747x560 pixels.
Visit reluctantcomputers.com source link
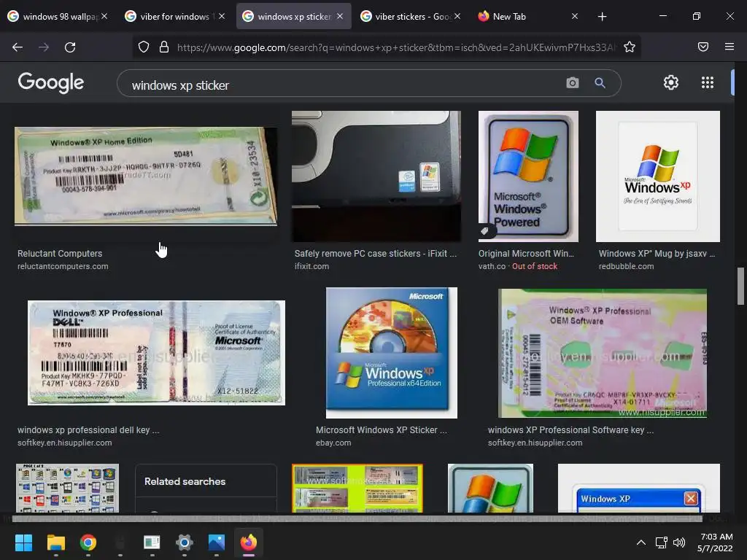pyautogui.click(x=63, y=266)
